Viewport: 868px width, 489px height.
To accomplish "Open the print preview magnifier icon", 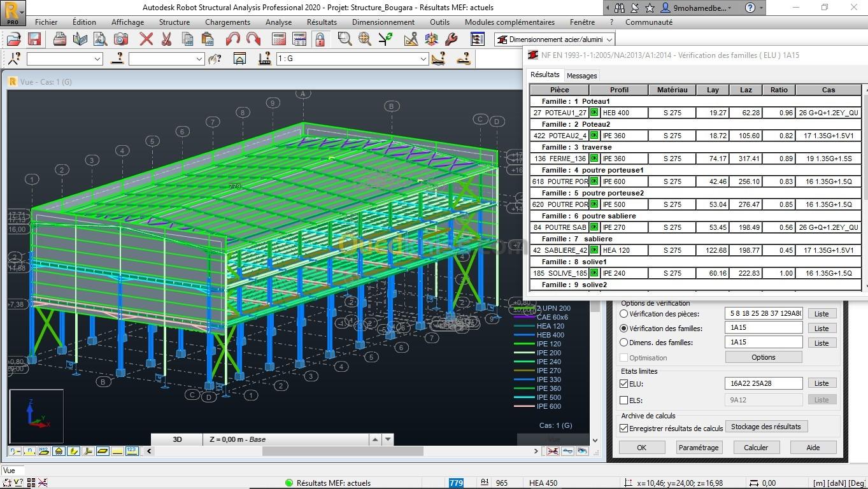I will 100,39.
